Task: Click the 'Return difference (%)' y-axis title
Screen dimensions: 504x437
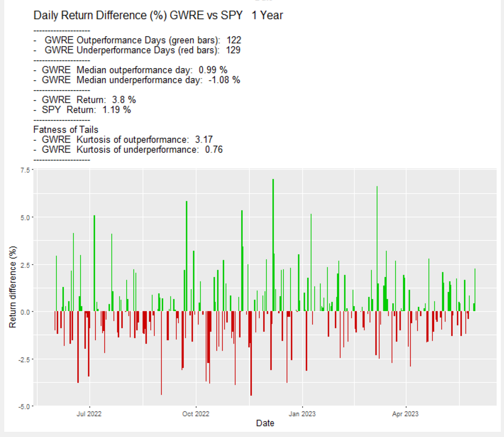Action: tap(13, 287)
